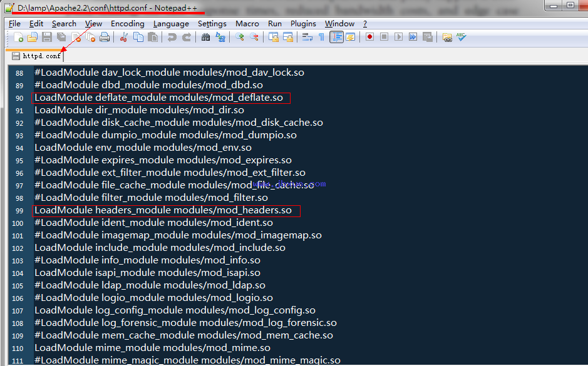The image size is (588, 366).
Task: Click the 'LoadModule isapi_module' line
Action: [x=147, y=273]
